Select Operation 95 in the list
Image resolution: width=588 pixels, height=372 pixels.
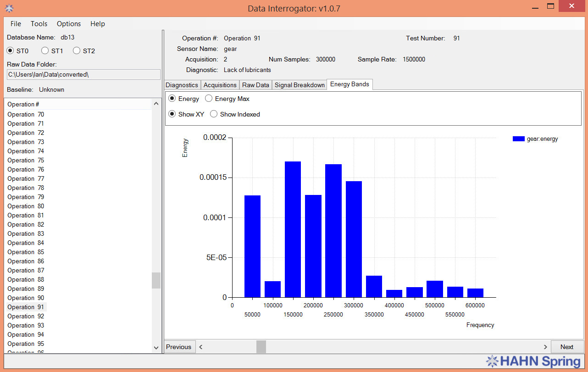click(26, 344)
